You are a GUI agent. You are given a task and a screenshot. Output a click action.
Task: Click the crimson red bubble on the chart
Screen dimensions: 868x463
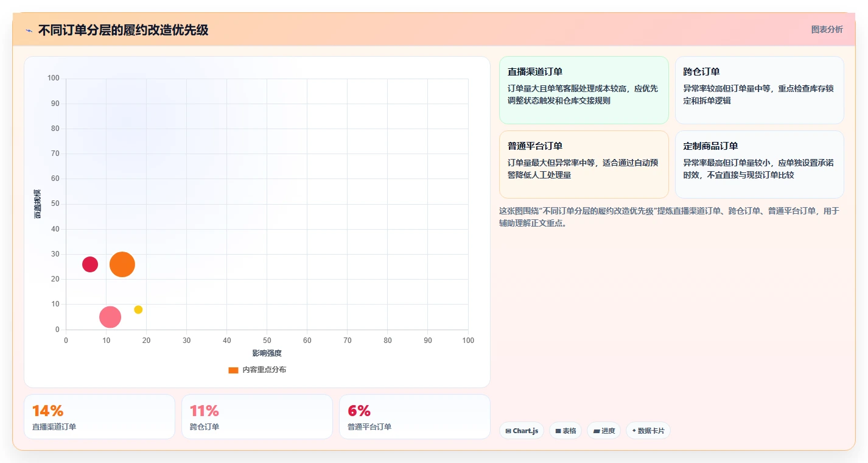point(90,264)
